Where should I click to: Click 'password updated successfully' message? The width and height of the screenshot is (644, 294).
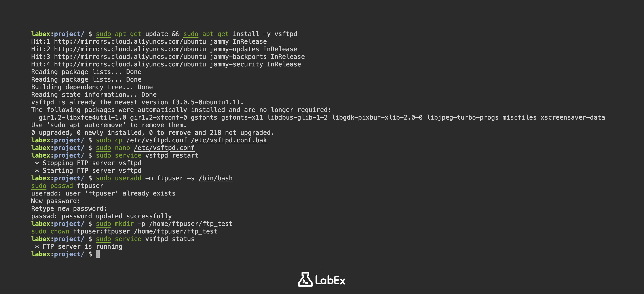101,216
